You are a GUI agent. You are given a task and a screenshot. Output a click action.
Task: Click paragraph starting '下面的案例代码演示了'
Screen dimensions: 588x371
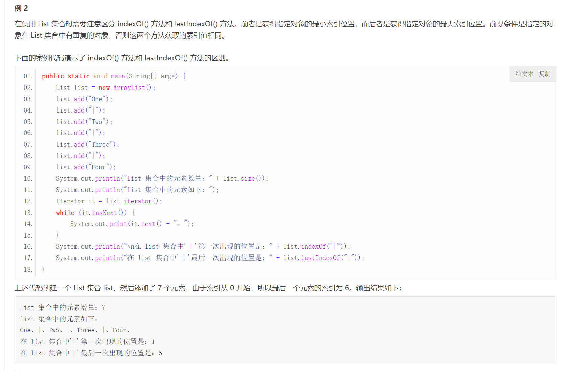click(x=123, y=58)
